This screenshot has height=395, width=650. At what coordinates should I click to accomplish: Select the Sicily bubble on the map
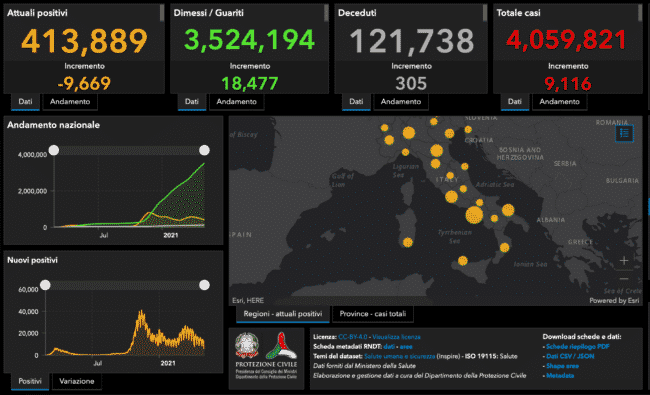click(463, 261)
